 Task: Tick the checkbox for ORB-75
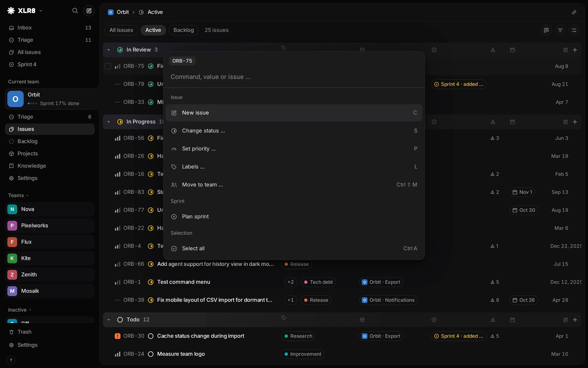pos(108,66)
